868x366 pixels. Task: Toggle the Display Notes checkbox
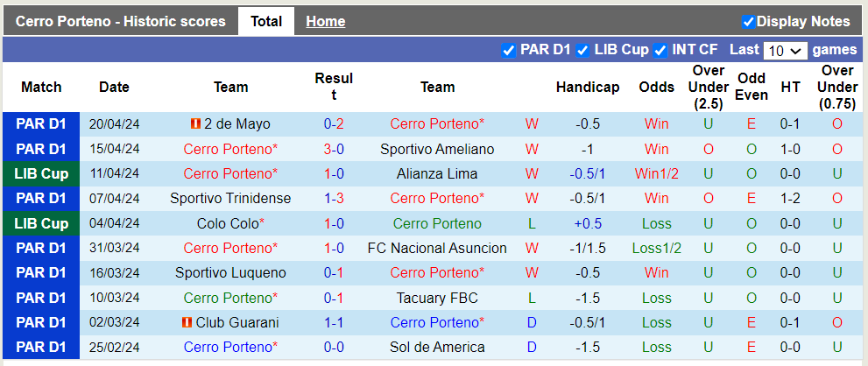[748, 22]
